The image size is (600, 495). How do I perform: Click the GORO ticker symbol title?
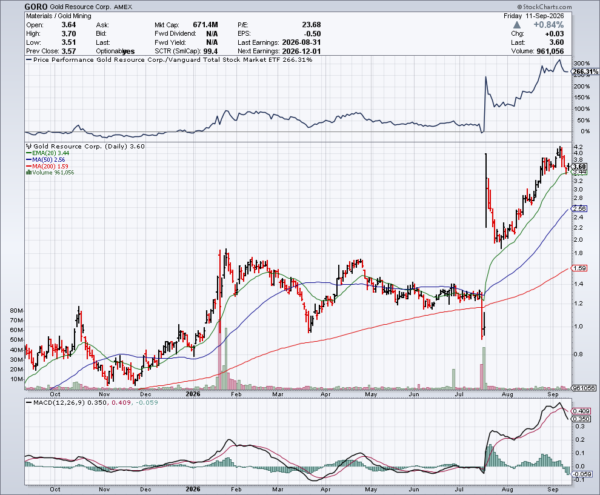36,7
